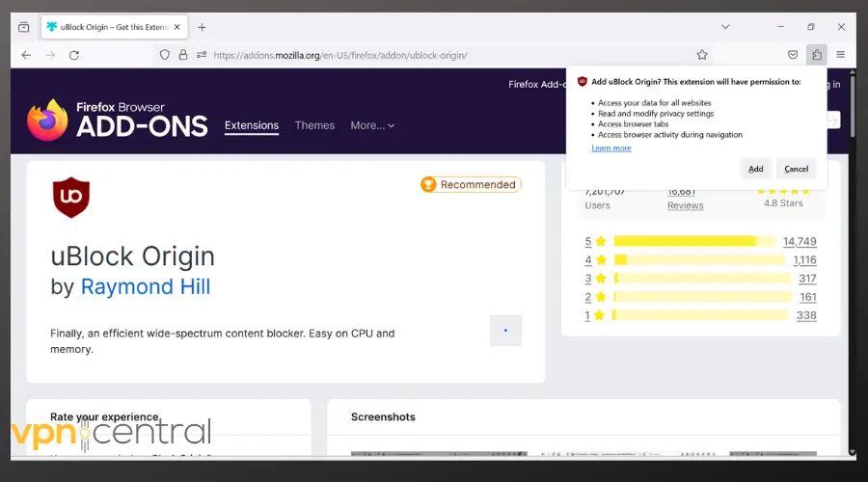Minimize the Firefox window
Screen dimensions: 868x482
click(780, 27)
